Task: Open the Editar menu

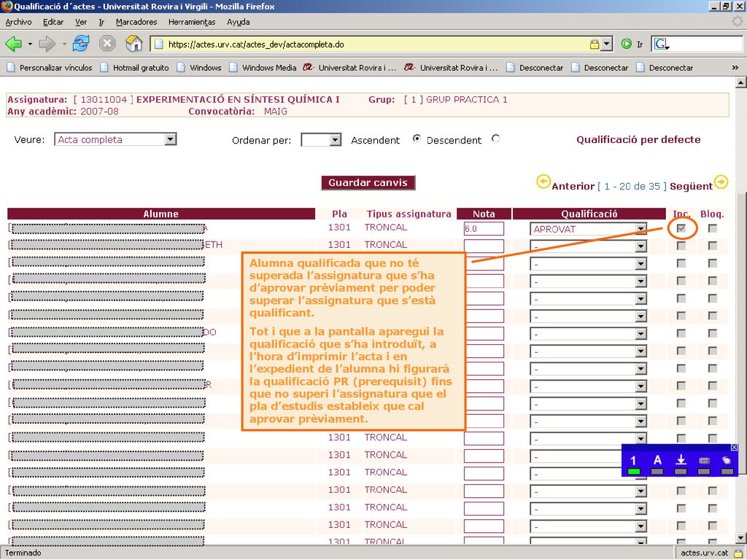Action: pos(53,22)
